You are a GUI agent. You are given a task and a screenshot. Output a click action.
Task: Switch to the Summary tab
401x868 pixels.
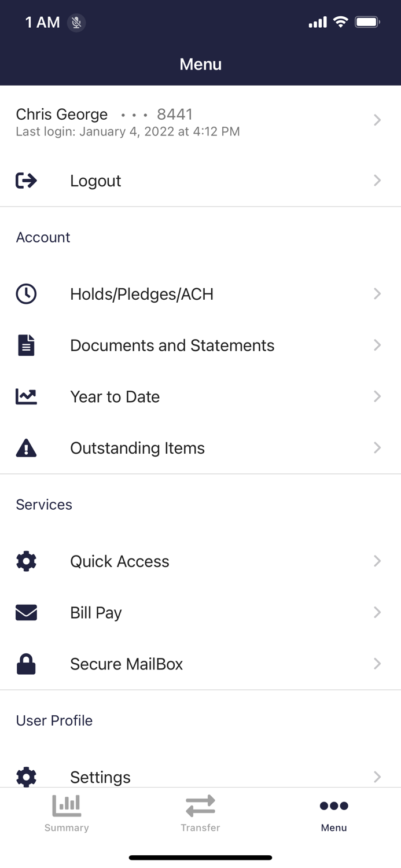point(67,813)
